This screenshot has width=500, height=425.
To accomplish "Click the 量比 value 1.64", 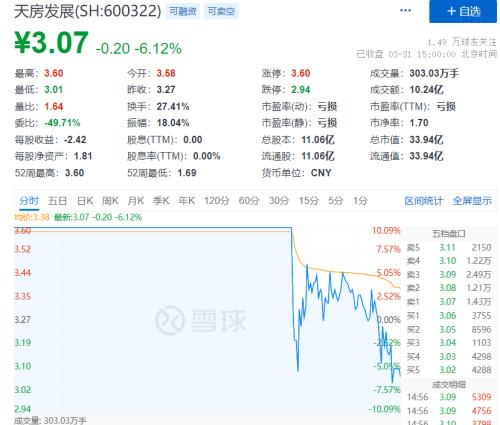I will (x=54, y=106).
